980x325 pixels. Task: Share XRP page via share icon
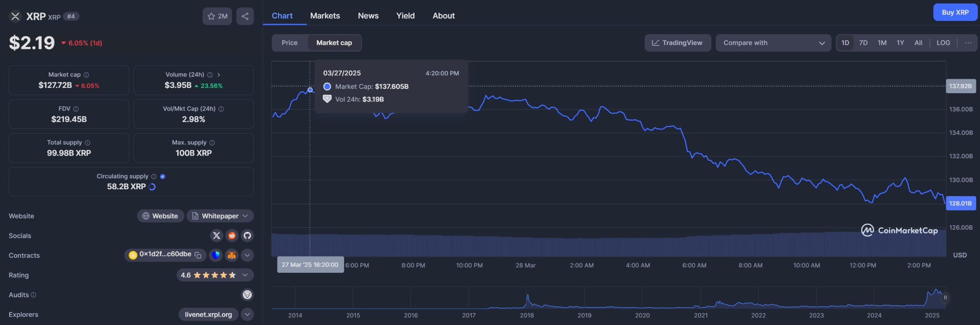pos(245,16)
